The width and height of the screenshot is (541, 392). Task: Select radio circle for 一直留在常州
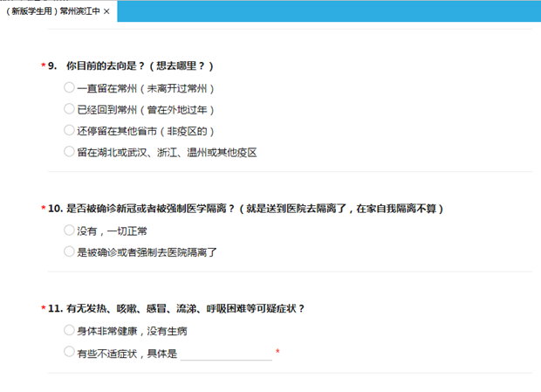coord(70,88)
